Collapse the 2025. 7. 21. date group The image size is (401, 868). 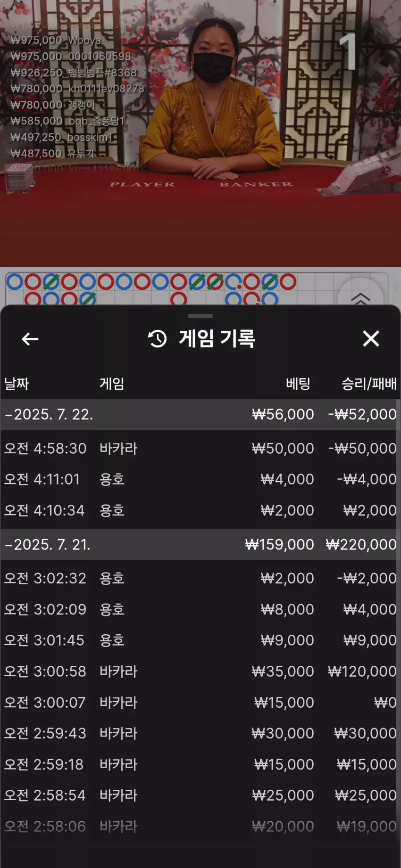(200, 545)
